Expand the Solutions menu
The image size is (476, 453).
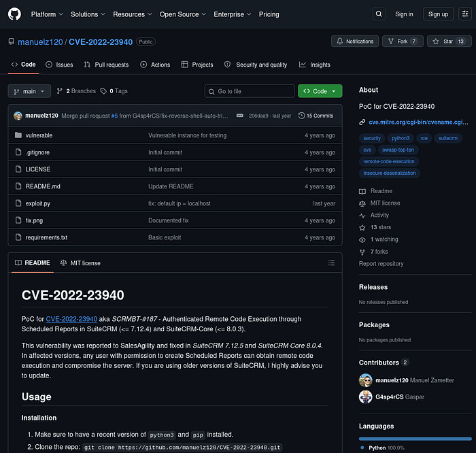pyautogui.click(x=88, y=14)
